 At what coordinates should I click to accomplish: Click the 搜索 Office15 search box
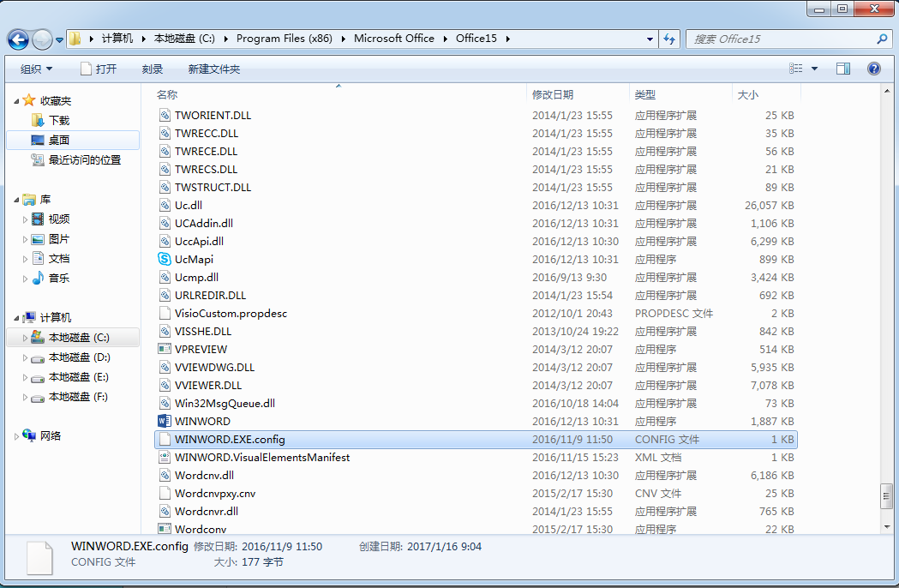coord(780,39)
